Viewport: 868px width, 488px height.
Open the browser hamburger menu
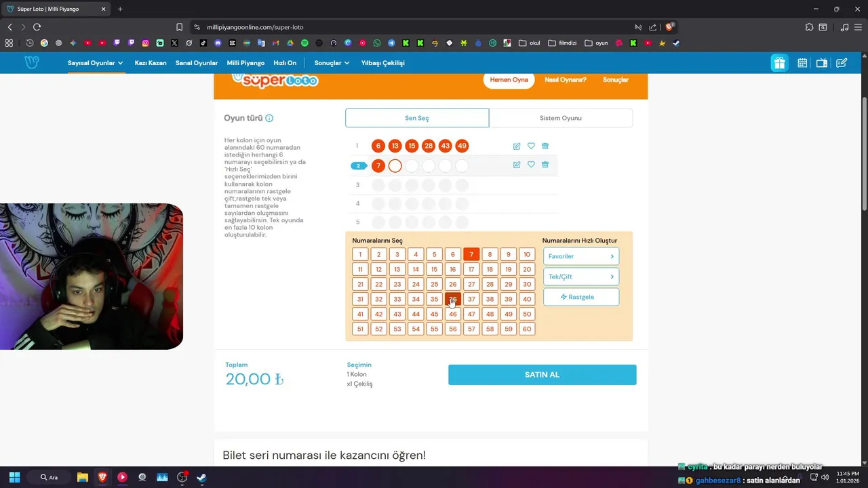[859, 27]
